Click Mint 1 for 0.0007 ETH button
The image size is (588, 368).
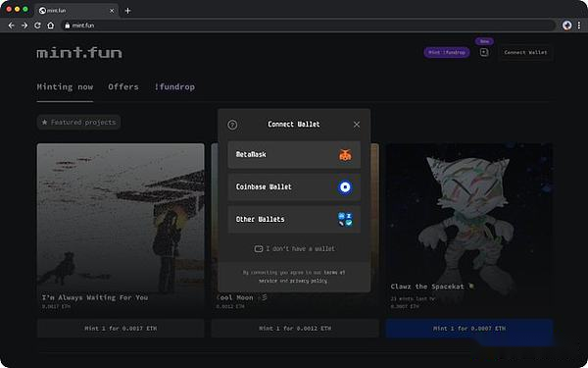[x=469, y=328]
